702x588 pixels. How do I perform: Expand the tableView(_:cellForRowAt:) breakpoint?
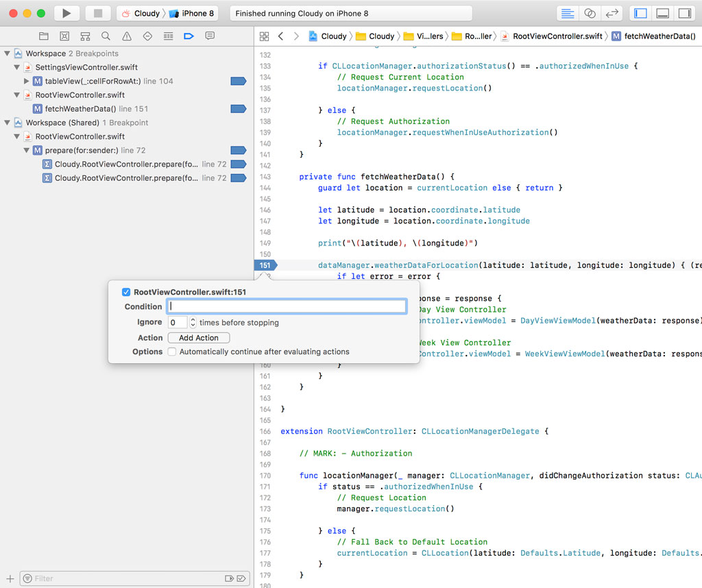coord(27,82)
